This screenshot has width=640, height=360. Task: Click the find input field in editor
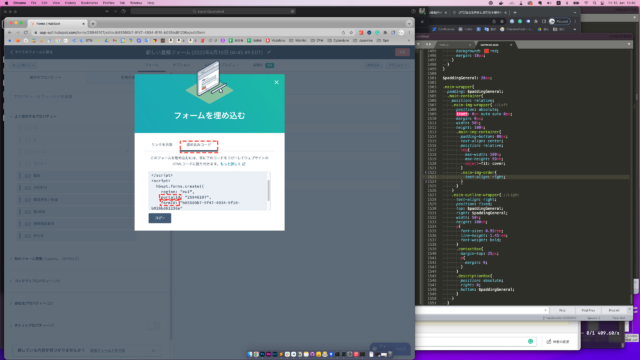480,310
